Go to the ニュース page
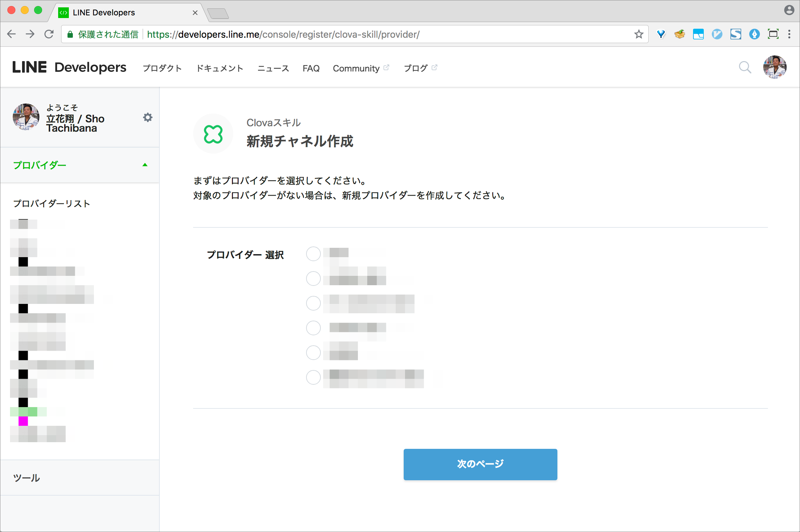800x532 pixels. tap(273, 68)
